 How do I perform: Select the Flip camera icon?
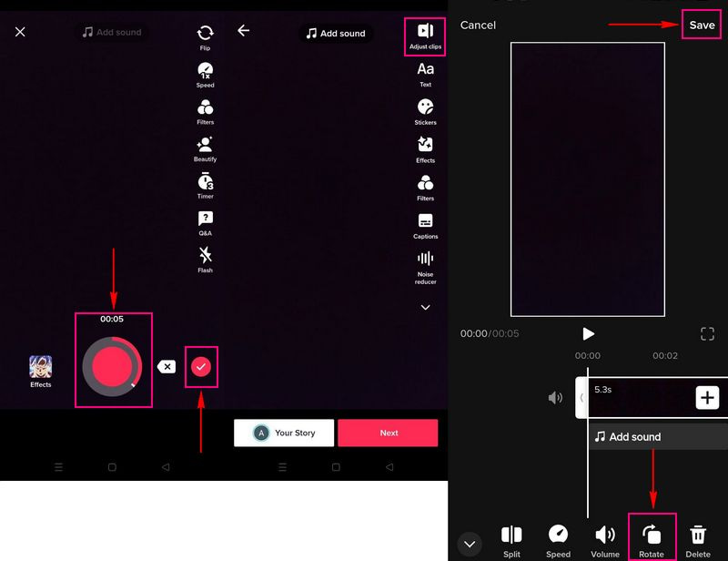(204, 34)
